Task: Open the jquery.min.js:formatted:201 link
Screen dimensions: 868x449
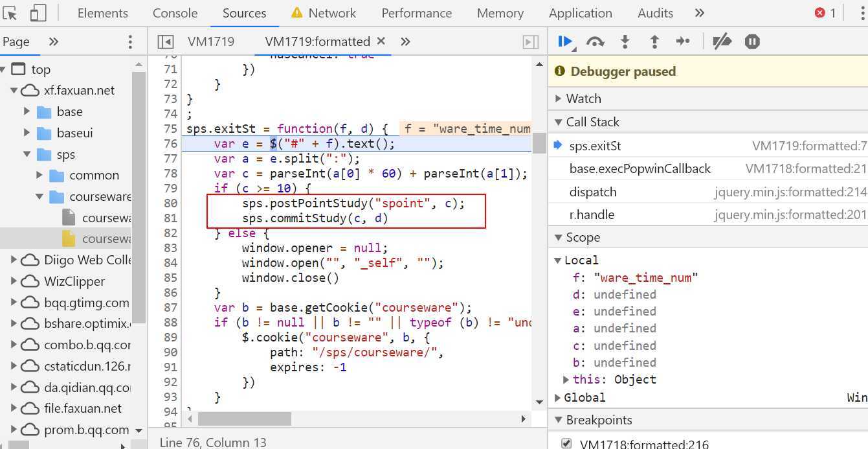Action: (x=790, y=214)
